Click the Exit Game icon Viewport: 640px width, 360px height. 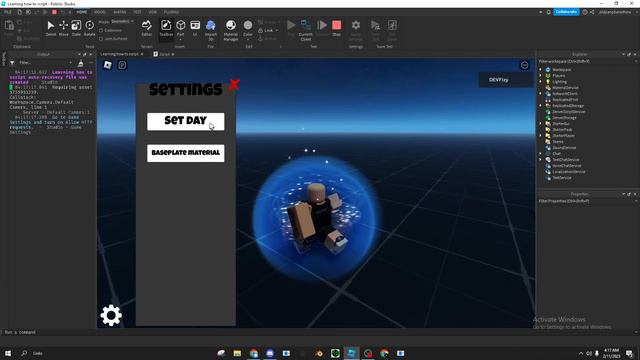(392, 25)
